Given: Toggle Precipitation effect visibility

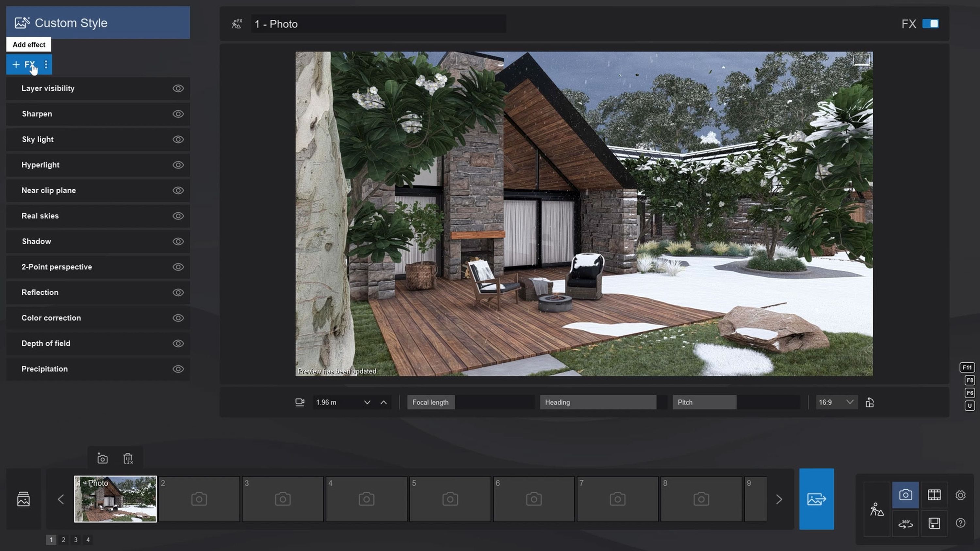Looking at the screenshot, I should [x=178, y=369].
